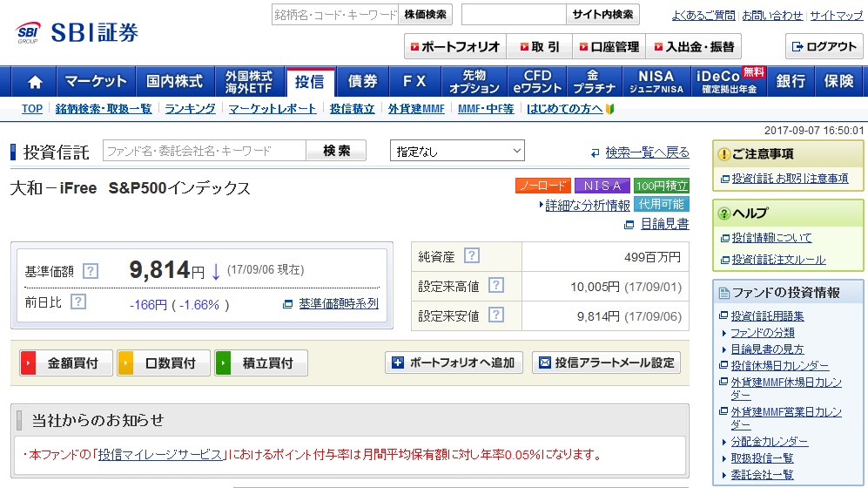Open the NISA ジュニアNISA tab
868x488 pixels.
(656, 82)
